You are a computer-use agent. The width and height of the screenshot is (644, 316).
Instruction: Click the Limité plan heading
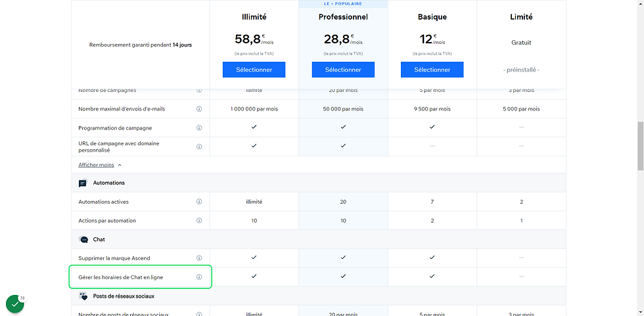click(521, 17)
